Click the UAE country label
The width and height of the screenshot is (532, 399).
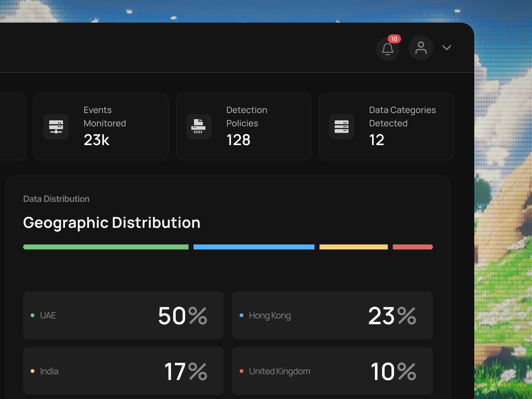click(x=48, y=315)
